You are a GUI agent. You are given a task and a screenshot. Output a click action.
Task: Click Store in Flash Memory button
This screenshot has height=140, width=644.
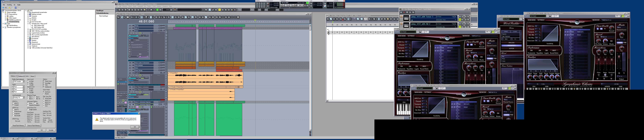pos(33,126)
